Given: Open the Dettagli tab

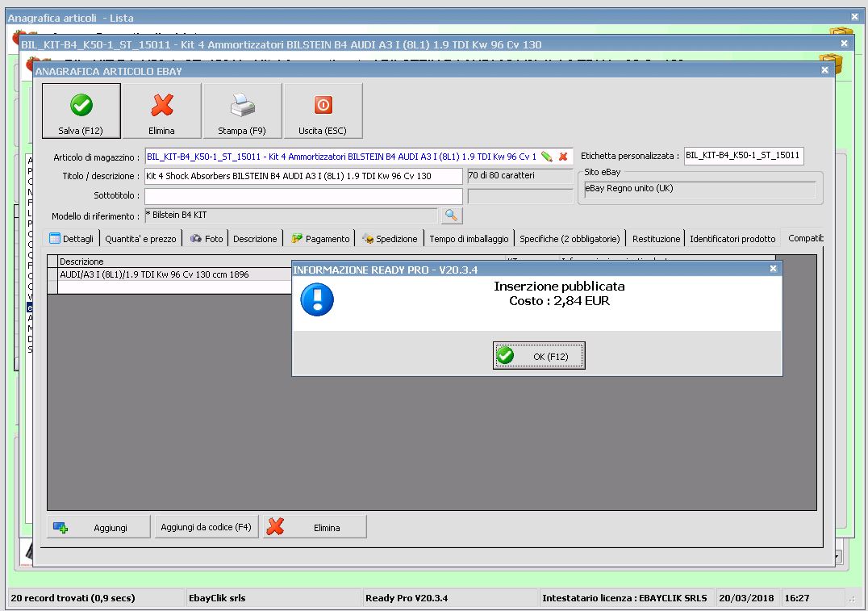Looking at the screenshot, I should tap(72, 239).
